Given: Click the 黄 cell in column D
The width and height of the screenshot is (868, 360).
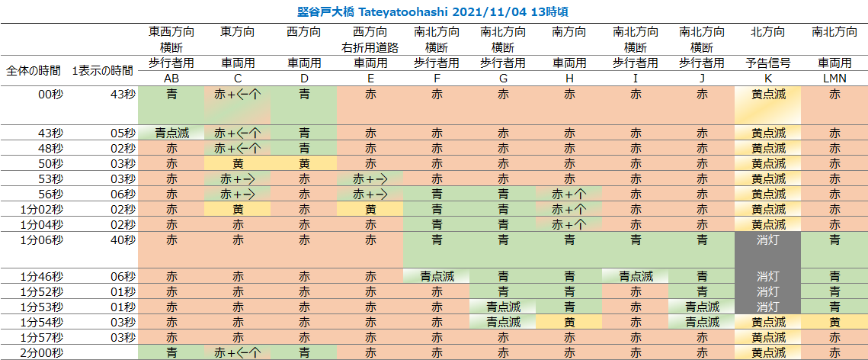Looking at the screenshot, I should coord(304,163).
